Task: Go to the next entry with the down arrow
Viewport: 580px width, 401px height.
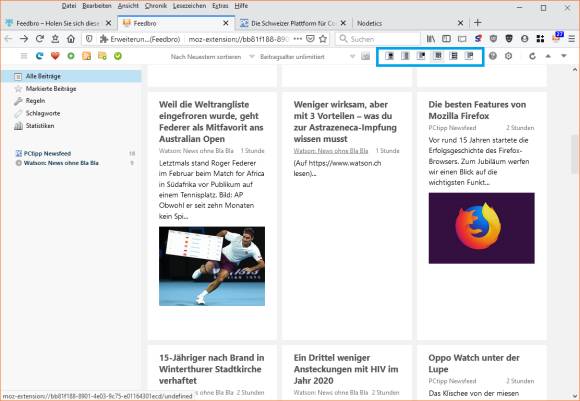Action: click(564, 56)
